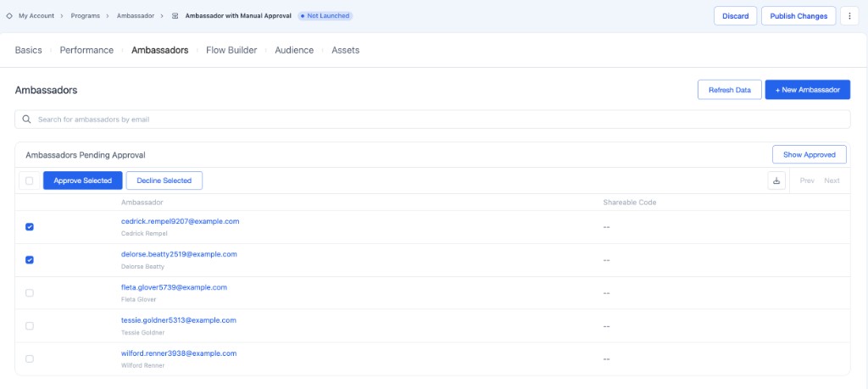
Task: Click the name Wilford Renner
Action: click(142, 366)
